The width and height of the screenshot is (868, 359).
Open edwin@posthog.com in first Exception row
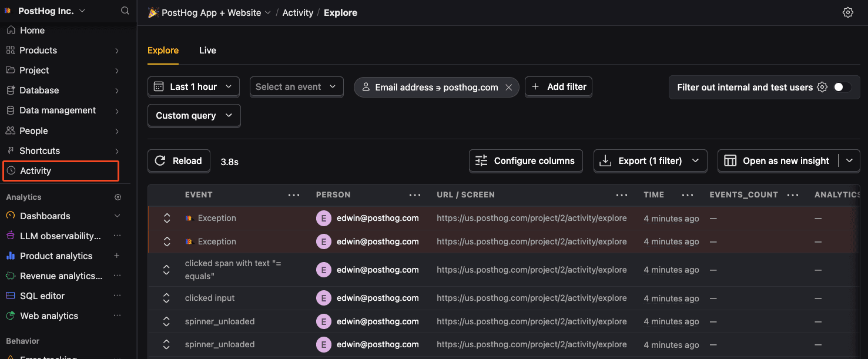[x=377, y=218]
